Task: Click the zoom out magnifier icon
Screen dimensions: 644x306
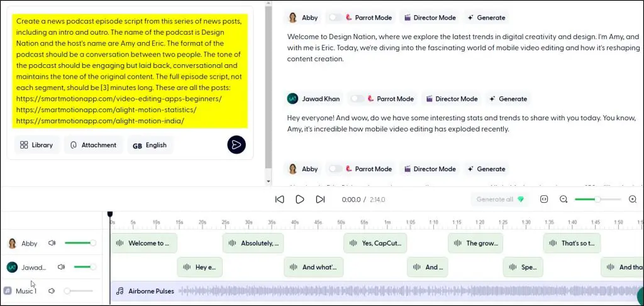Action: (x=563, y=200)
